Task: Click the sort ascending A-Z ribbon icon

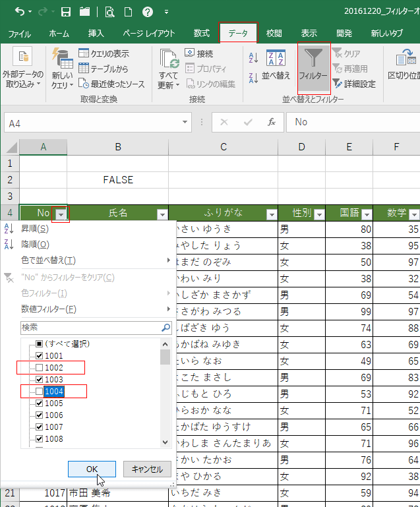Action: [x=253, y=58]
